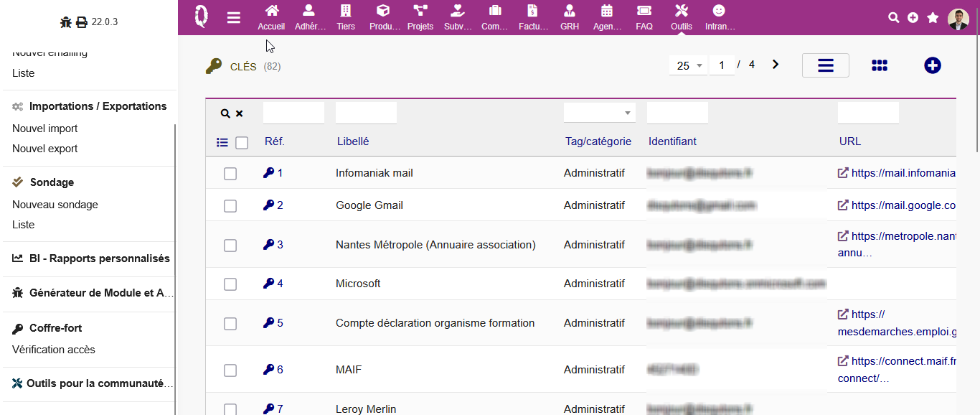Tick the MAIF row checkbox

click(x=230, y=370)
